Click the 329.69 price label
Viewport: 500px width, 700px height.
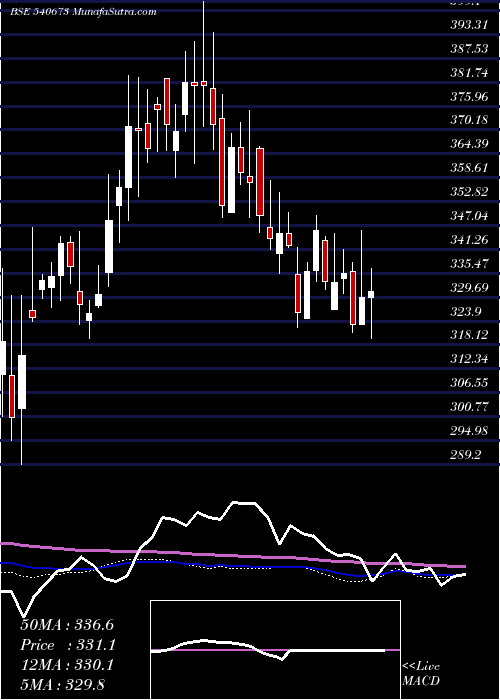click(469, 288)
